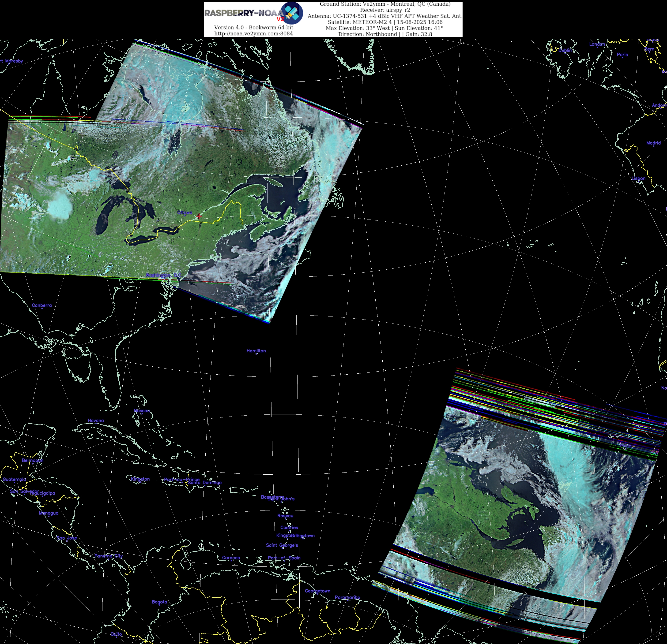Click the Bogota city label
This screenshot has width=667, height=644.
click(159, 602)
